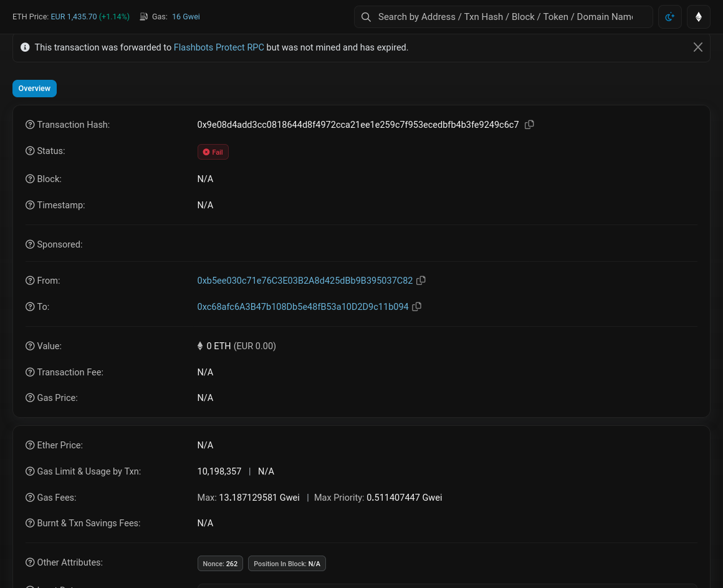Toggle dark mode with the moon icon
Viewport: 723px width, 588px height.
pyautogui.click(x=669, y=17)
